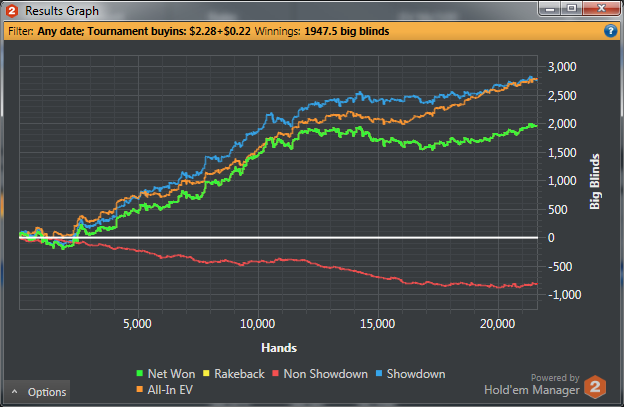Click the Hold'em Manager 2 title bar icon
The image size is (624, 407).
click(x=12, y=11)
